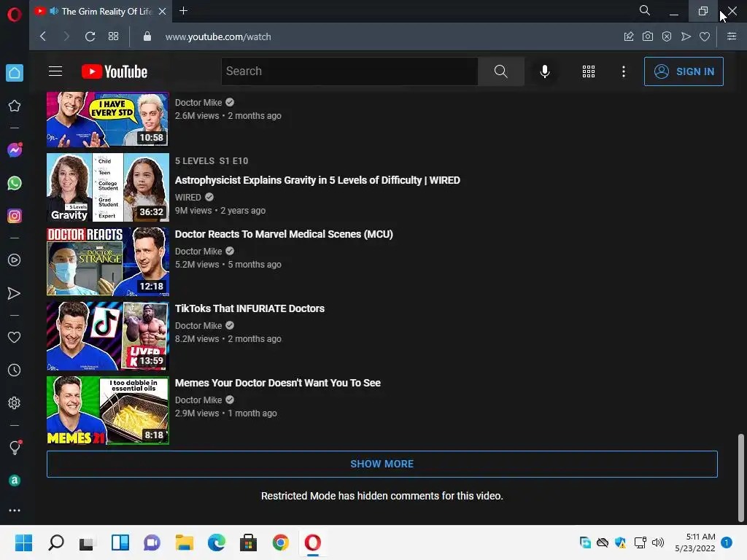Open Messenger in the sidebar
Image resolution: width=747 pixels, height=560 pixels.
[15, 150]
